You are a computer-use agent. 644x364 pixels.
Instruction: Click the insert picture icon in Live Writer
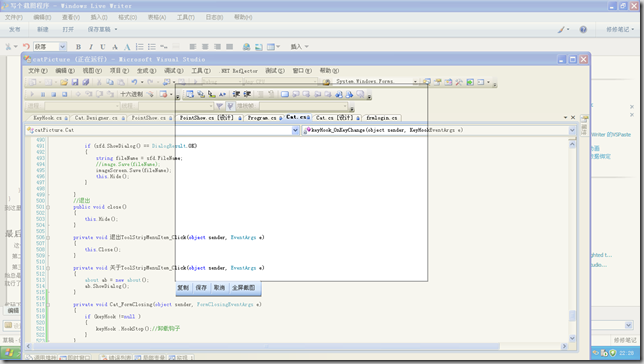259,47
